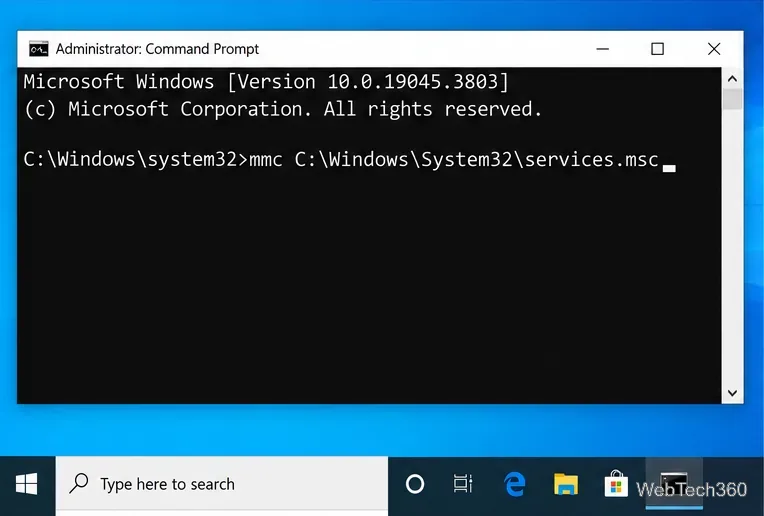
Task: Click the 'Microsoft Windows [Version 10.0.19045.3803]' line
Action: coord(266,81)
